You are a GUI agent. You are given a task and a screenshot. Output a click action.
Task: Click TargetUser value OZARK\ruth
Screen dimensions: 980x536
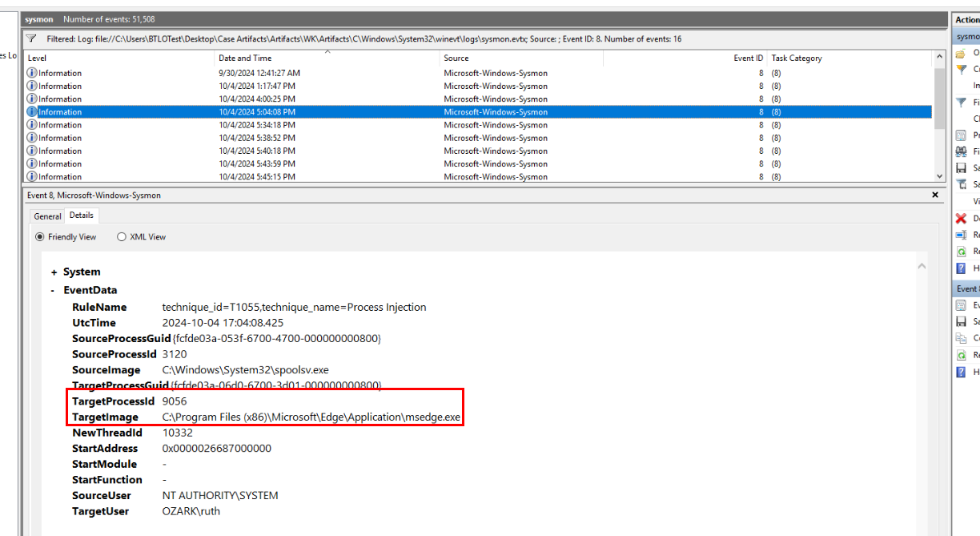point(191,511)
